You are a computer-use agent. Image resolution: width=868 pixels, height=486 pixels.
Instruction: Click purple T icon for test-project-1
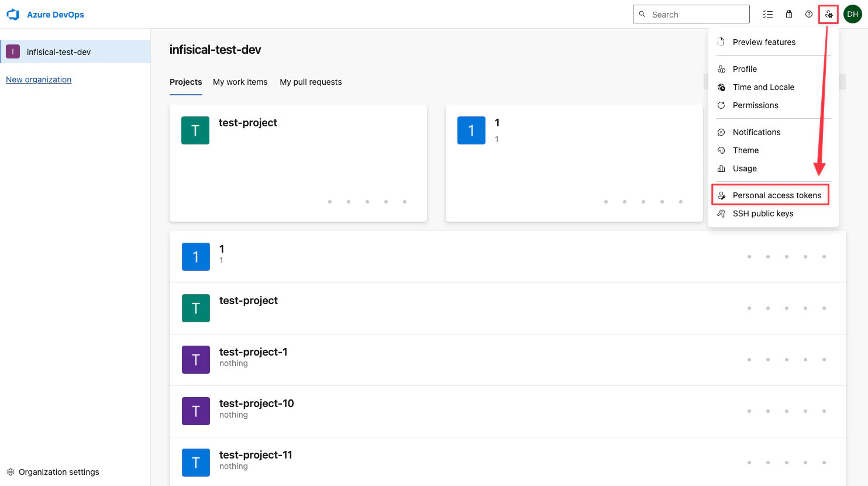(x=196, y=360)
